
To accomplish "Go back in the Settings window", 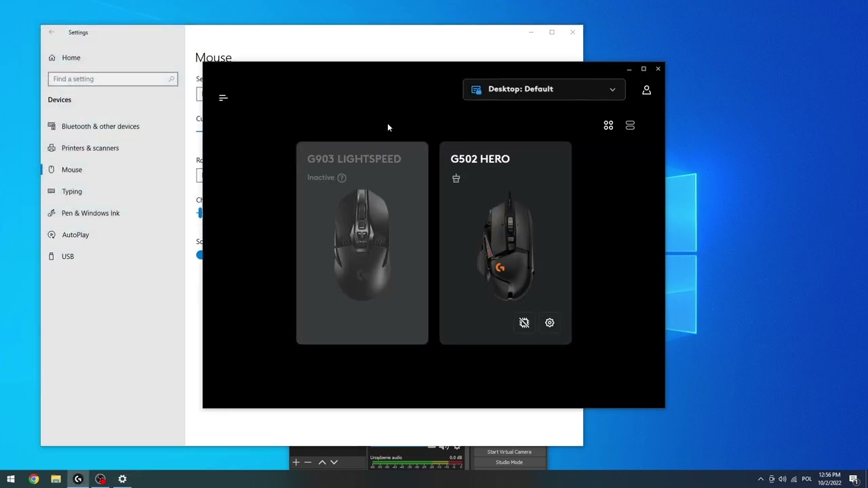I will 52,32.
